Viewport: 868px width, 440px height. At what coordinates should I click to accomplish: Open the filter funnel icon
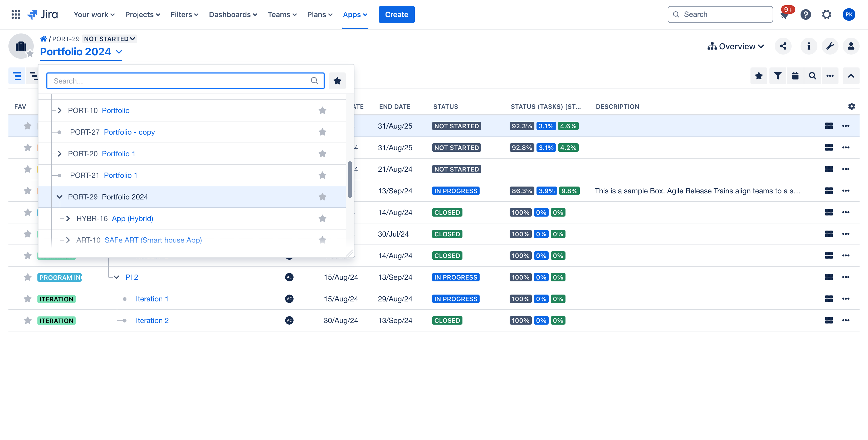778,76
